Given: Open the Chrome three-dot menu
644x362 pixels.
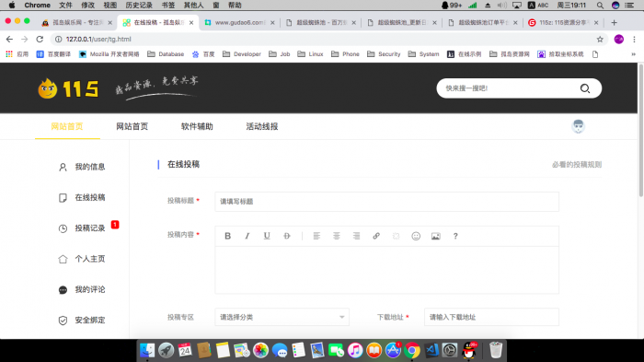Looking at the screenshot, I should coord(634,39).
